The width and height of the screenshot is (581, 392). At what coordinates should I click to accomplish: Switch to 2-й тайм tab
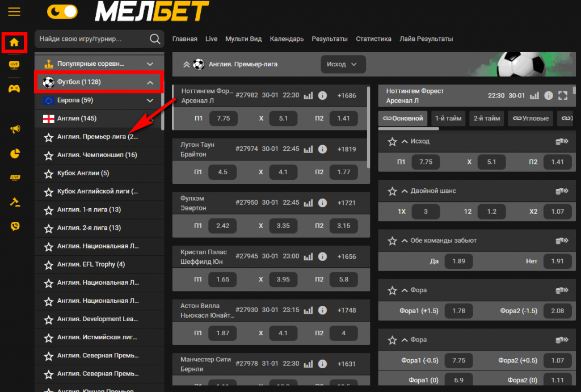(486, 119)
